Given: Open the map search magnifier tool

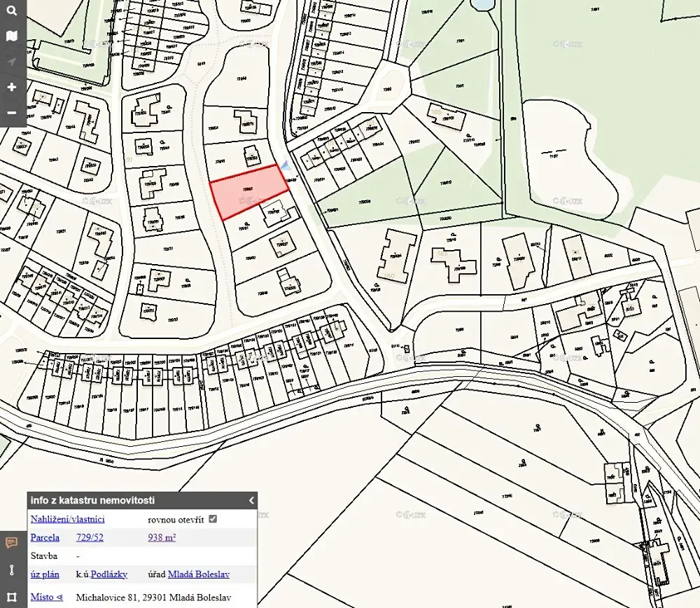Looking at the screenshot, I should [11, 11].
